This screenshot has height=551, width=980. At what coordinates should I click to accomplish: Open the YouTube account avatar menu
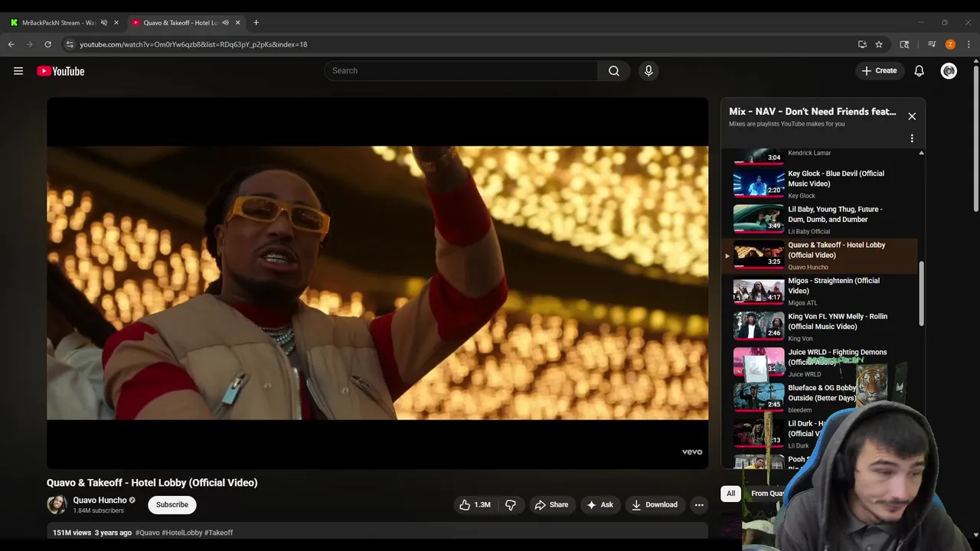point(949,71)
